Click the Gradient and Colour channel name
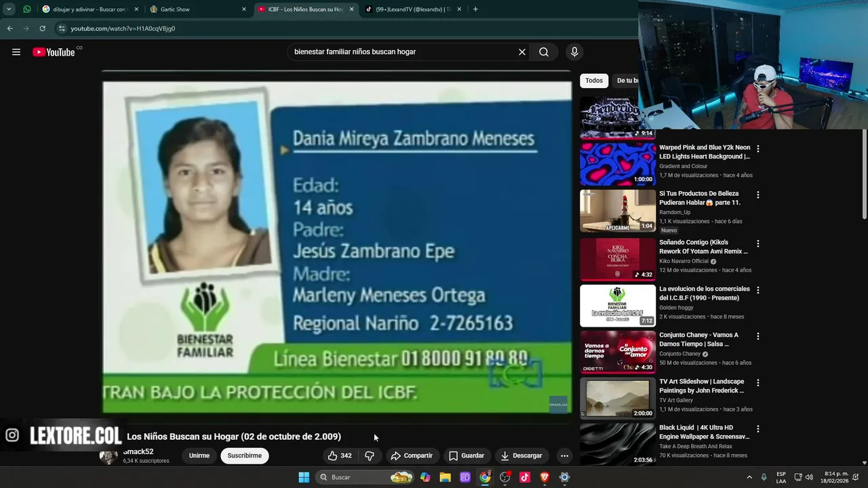 click(x=683, y=166)
